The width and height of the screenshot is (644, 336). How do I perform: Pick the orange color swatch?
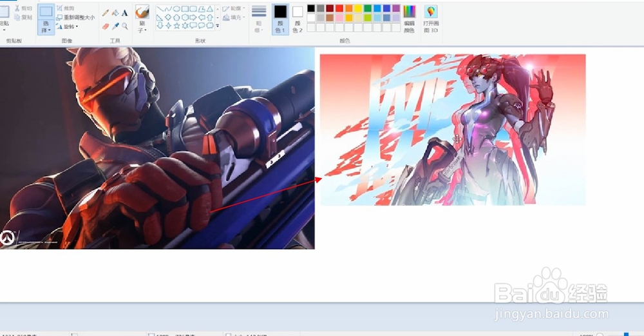click(348, 8)
